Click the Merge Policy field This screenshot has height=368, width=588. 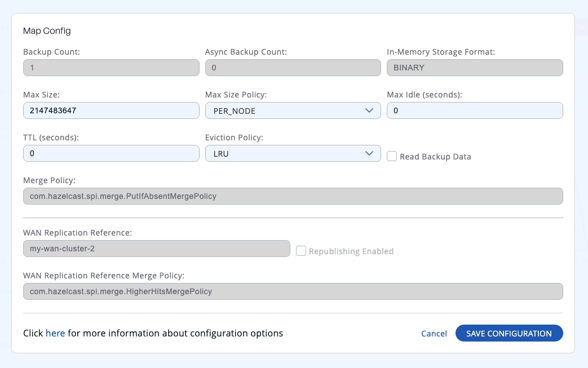[293, 196]
